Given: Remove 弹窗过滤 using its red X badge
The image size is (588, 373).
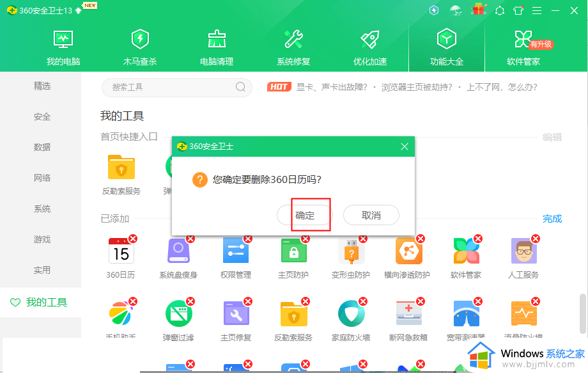Looking at the screenshot, I should point(190,301).
